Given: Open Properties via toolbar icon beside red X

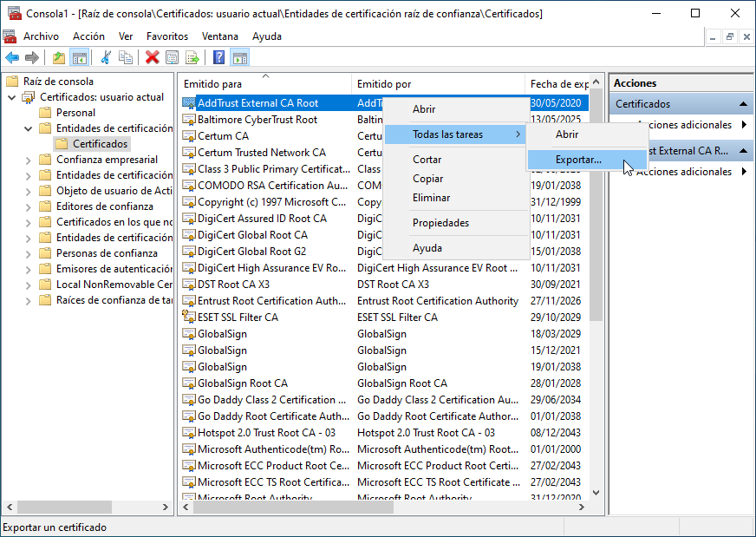Looking at the screenshot, I should tap(173, 58).
